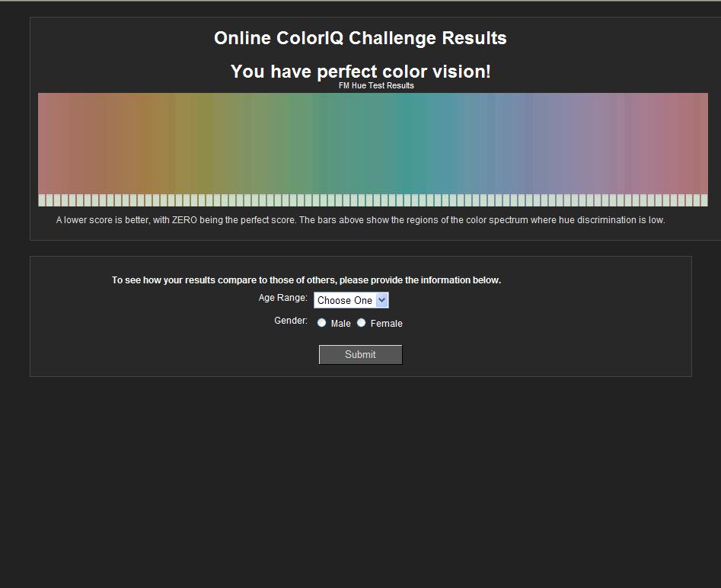Click the "Male" label text
This screenshot has width=721, height=588.
341,324
